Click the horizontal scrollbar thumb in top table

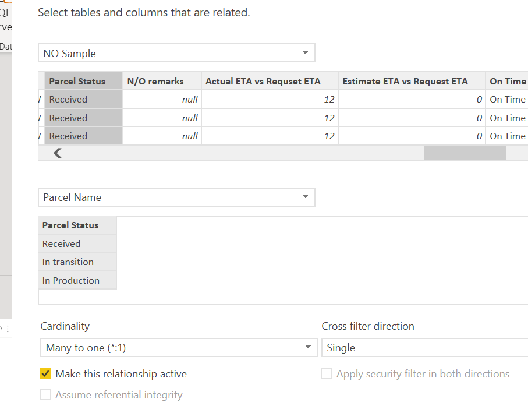(x=465, y=153)
